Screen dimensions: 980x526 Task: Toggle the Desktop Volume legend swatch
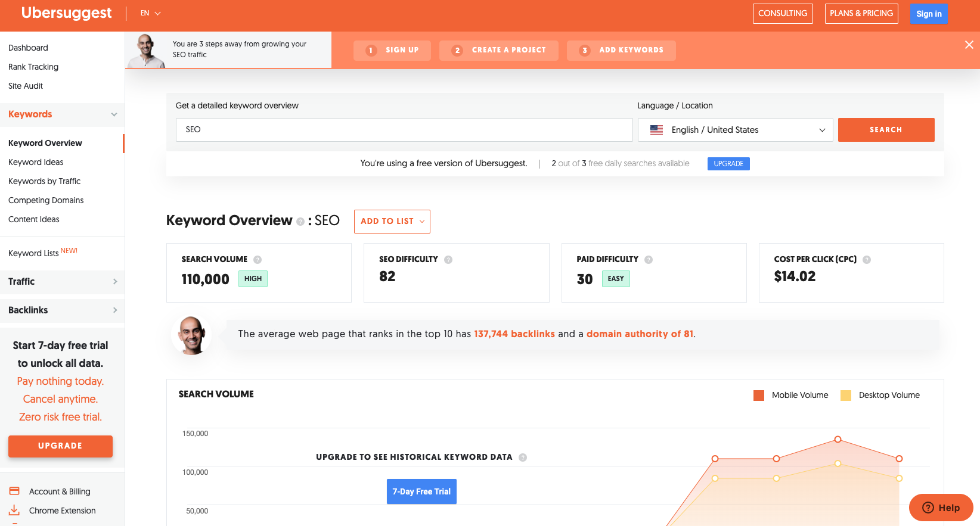click(846, 396)
